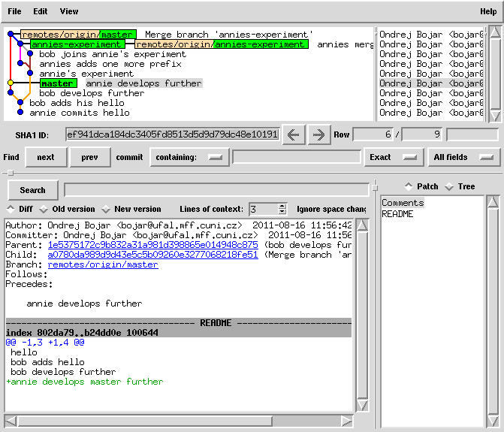This screenshot has height=432, width=504.
Task: Open the View menu
Action: (69, 11)
